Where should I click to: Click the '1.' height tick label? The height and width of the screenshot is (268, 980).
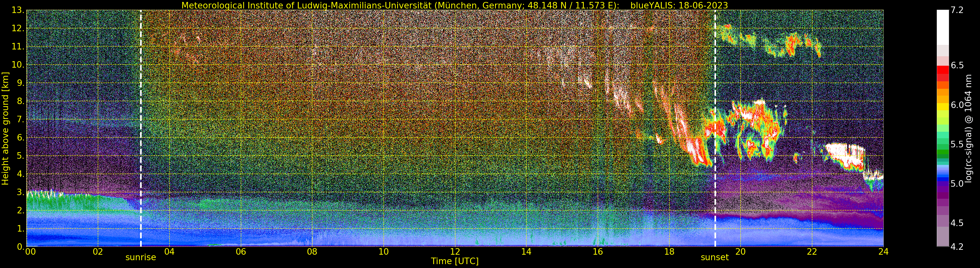point(20,229)
